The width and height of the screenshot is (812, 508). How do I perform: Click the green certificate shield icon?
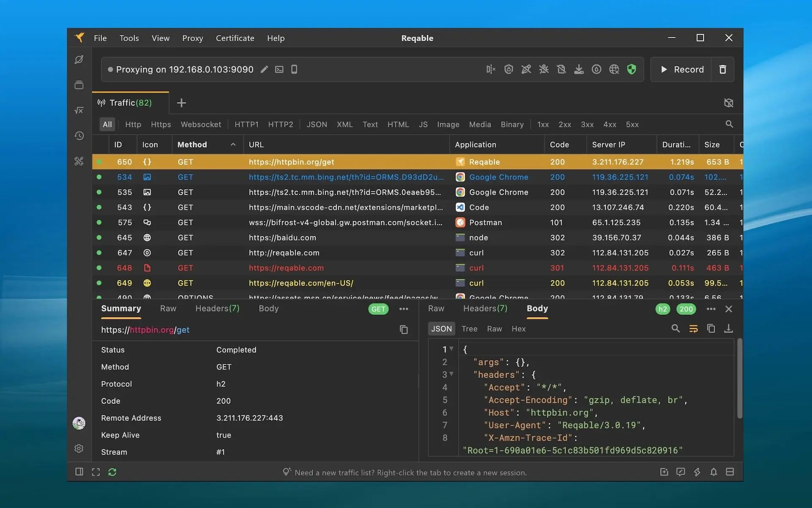tap(631, 69)
